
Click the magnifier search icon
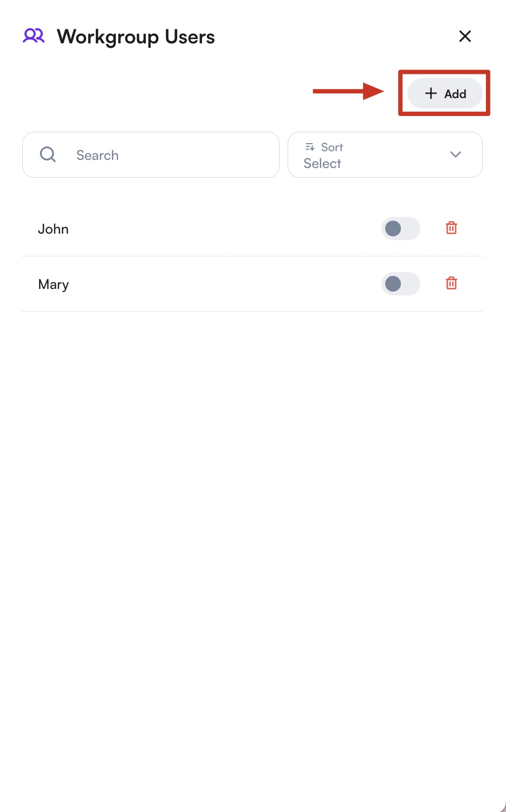tap(48, 154)
